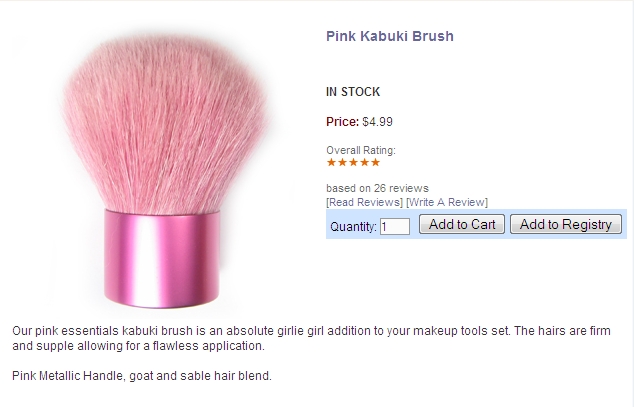
Task: Click the second orange rating star
Action: 342,162
